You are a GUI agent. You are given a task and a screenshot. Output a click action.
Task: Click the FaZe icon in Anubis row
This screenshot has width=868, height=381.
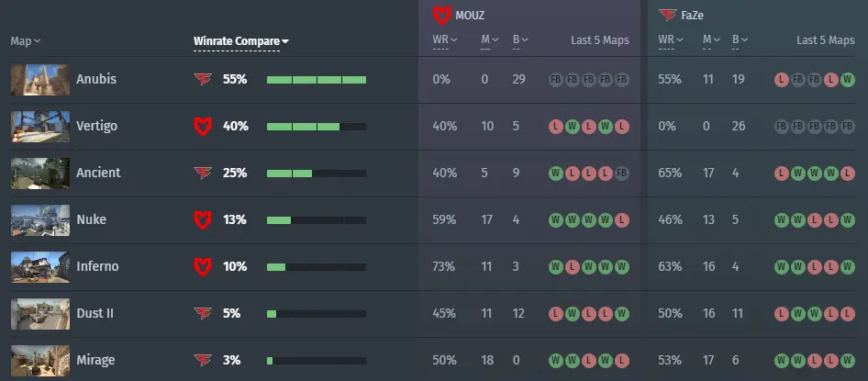pyautogui.click(x=203, y=80)
